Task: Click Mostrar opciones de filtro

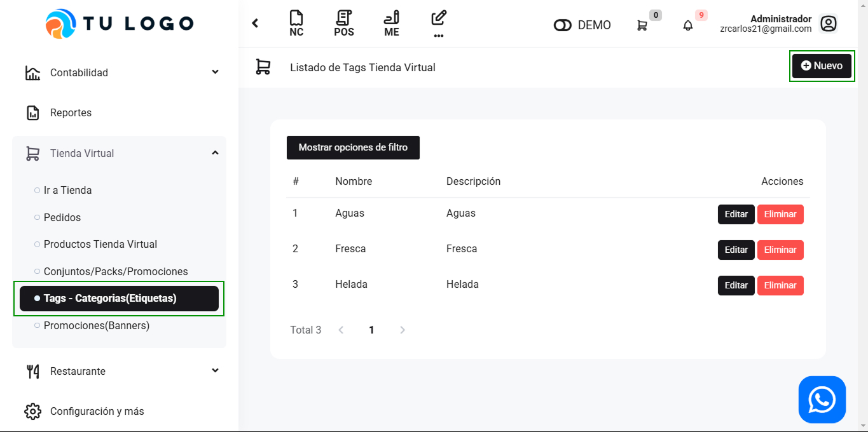Action: click(x=353, y=147)
